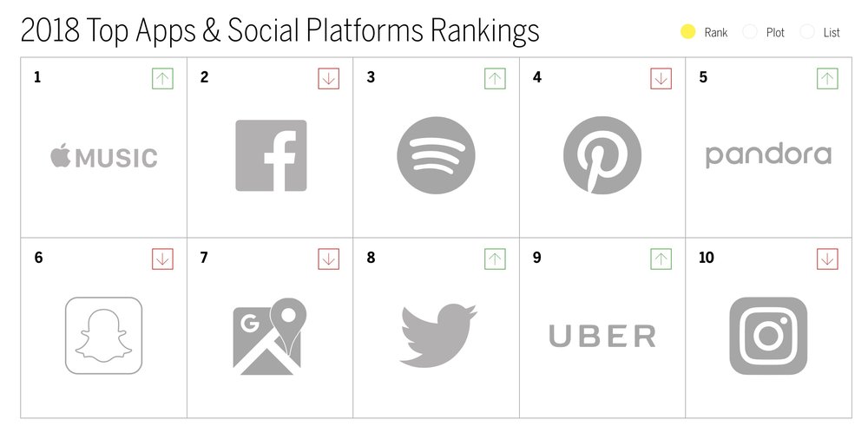Screen dimensions: 868x426
Task: Switch to Plot view radio button
Action: pyautogui.click(x=750, y=32)
